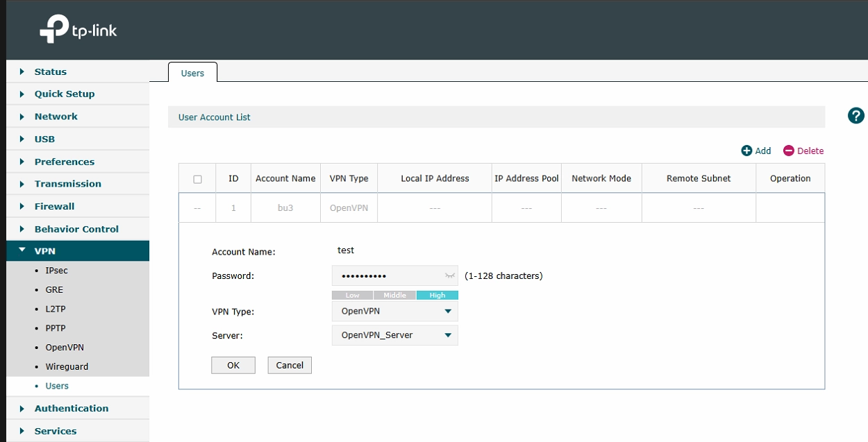Image resolution: width=868 pixels, height=442 pixels.
Task: Check the select-all checkbox in table header
Action: pos(197,179)
